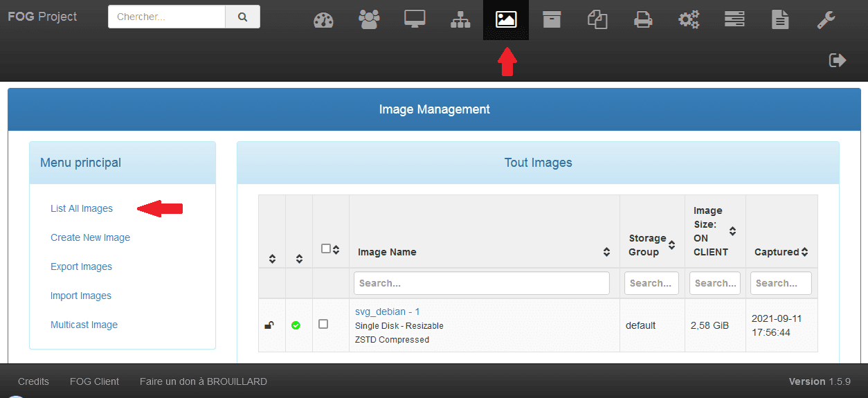Screen dimensions: 868x398
Task: Open the Storage archive box icon
Action: (x=552, y=19)
